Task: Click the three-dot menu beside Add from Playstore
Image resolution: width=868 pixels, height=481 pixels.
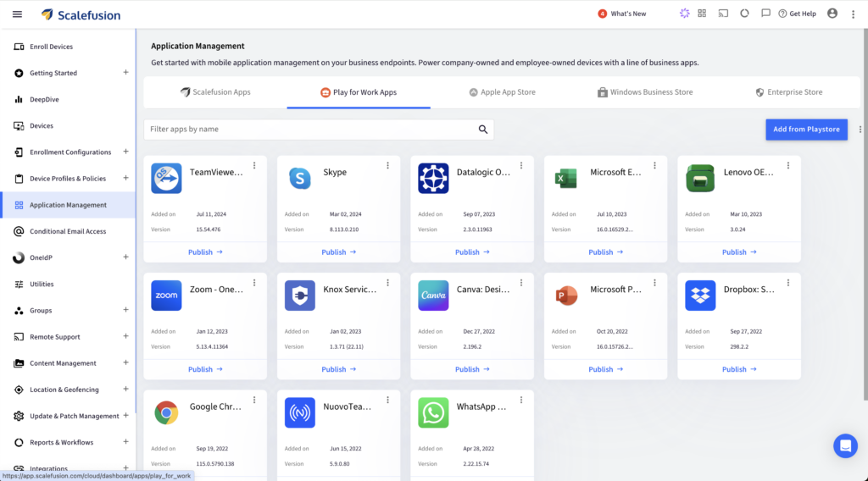Action: (x=860, y=130)
